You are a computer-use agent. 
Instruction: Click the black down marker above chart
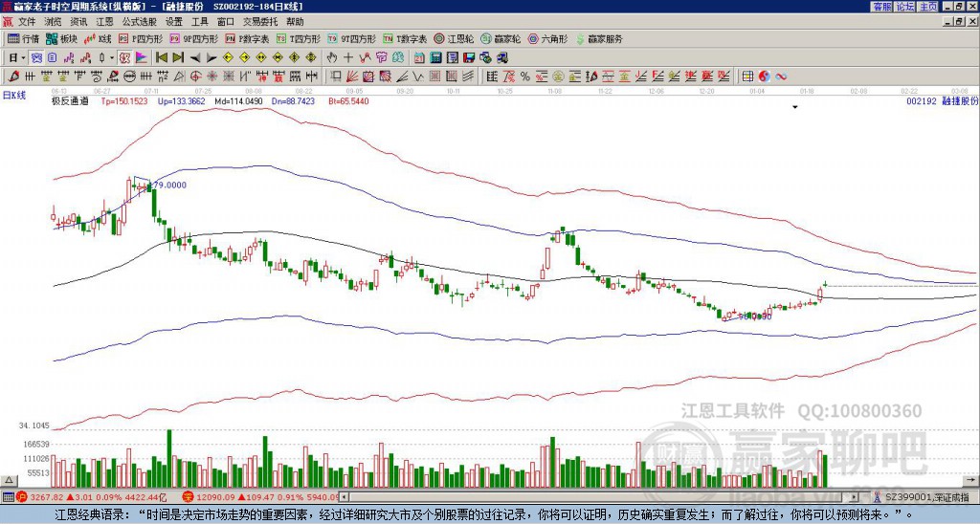tap(795, 107)
